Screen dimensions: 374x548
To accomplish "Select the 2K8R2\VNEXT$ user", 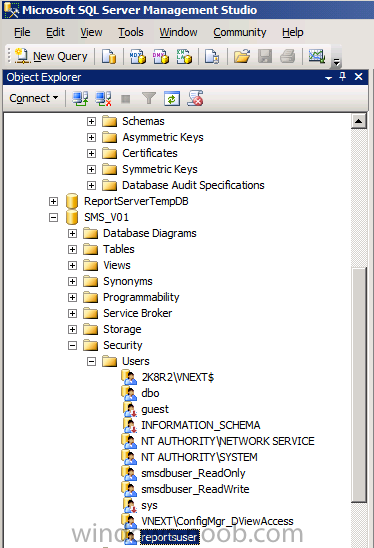I will tap(178, 377).
